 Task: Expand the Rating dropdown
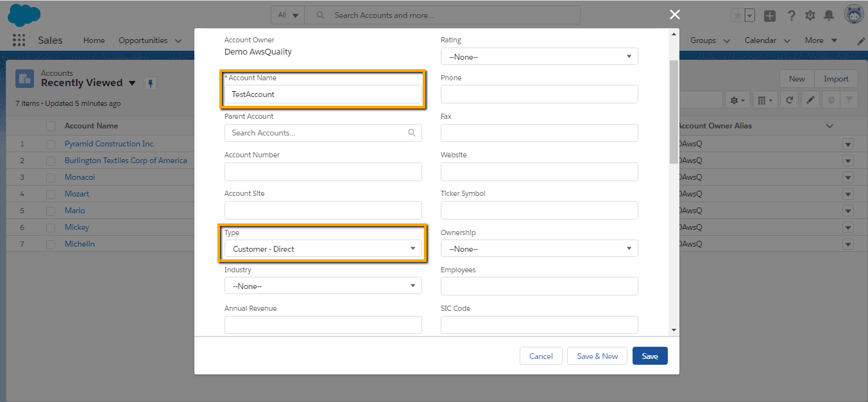click(x=539, y=57)
